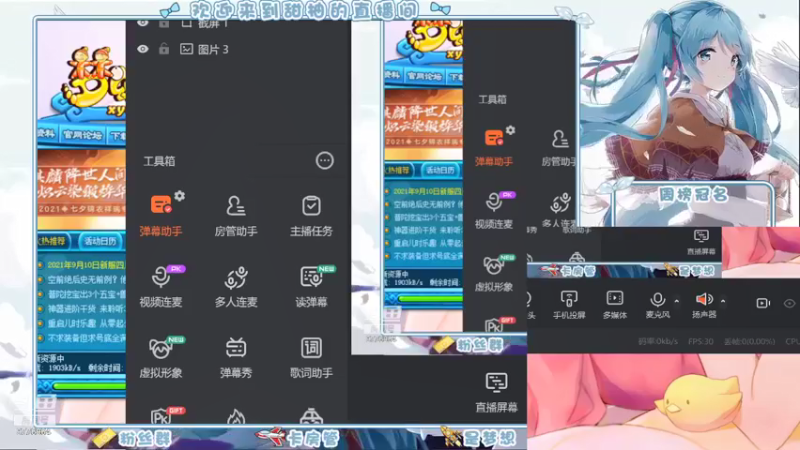The width and height of the screenshot is (800, 450).
Task: Open 2021年9月10日新服 link in nested game page
Action: [x=428, y=191]
